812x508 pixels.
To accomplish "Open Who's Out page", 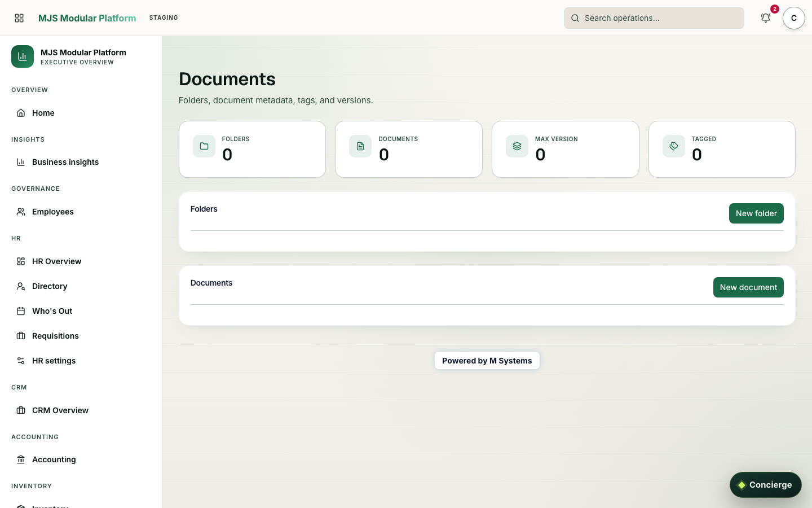I will click(81, 311).
